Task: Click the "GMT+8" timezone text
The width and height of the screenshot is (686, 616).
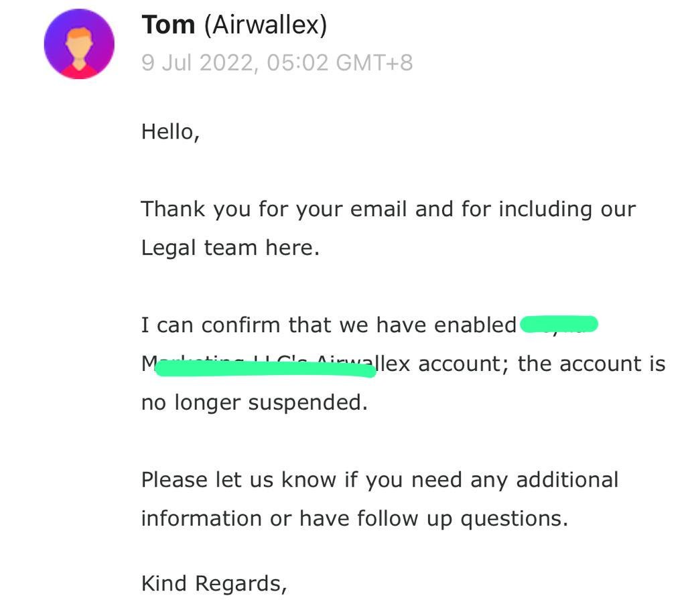Action: click(x=374, y=63)
